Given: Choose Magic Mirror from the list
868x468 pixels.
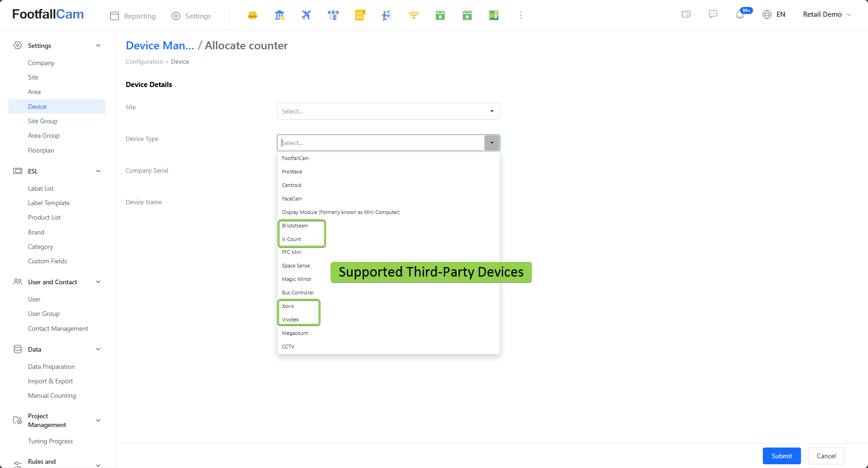Looking at the screenshot, I should point(388,279).
